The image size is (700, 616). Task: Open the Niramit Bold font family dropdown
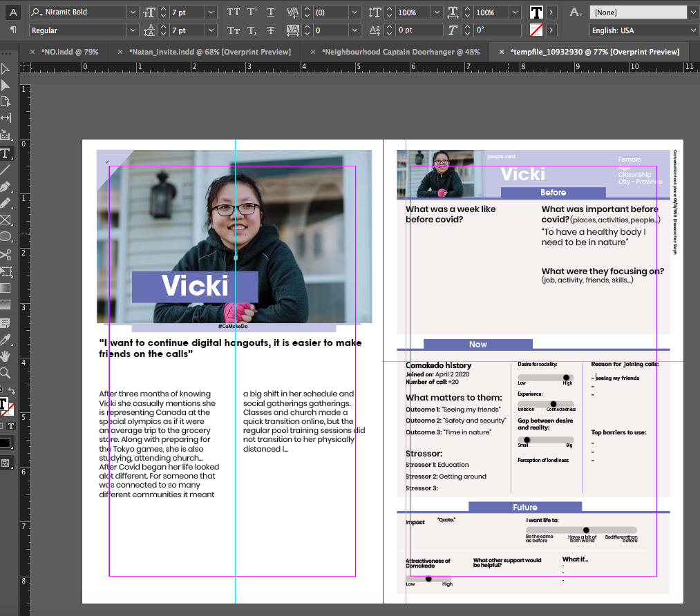click(132, 12)
